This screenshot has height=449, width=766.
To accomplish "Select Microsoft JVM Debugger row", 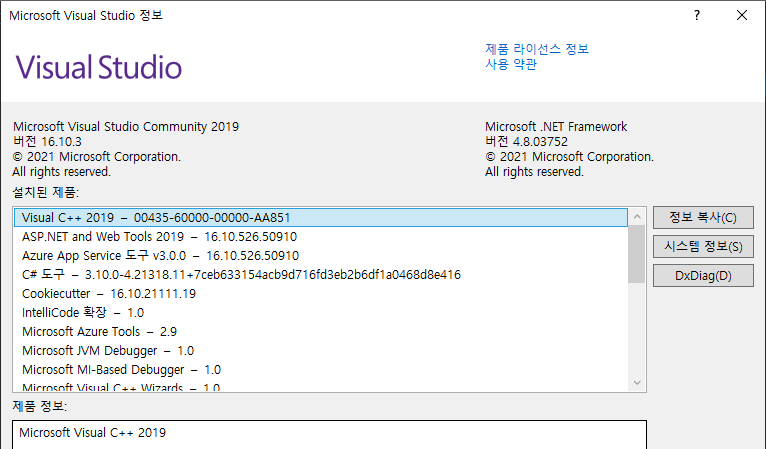I will 321,351.
